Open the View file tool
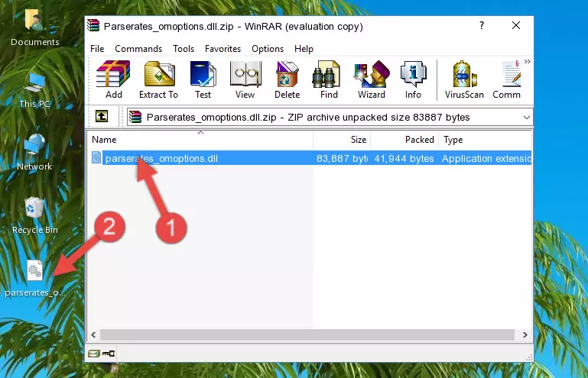The image size is (588, 378). tap(245, 79)
